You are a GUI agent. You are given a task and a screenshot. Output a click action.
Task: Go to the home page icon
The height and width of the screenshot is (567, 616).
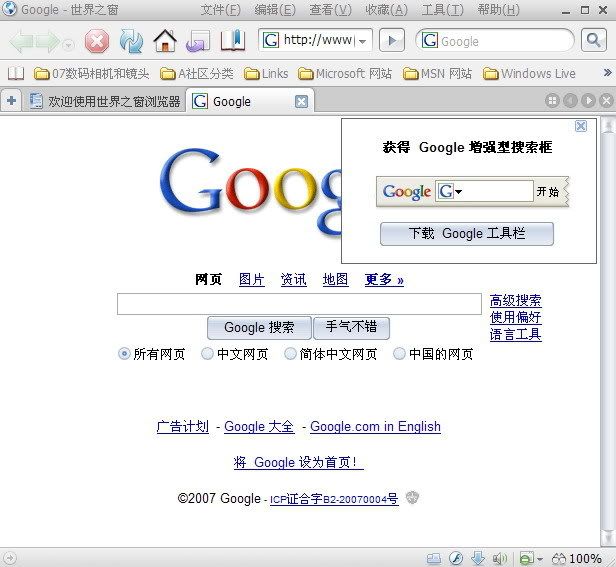[165, 41]
